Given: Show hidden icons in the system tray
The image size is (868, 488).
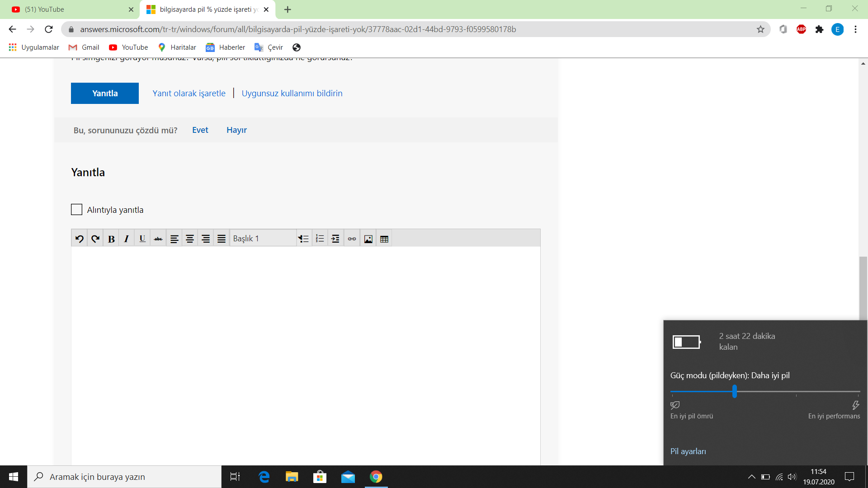Looking at the screenshot, I should tap(751, 477).
